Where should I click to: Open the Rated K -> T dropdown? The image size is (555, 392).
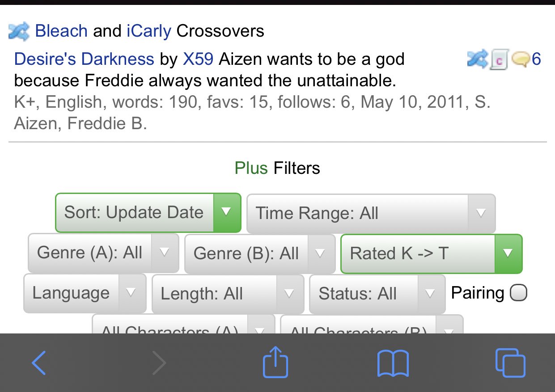click(431, 253)
